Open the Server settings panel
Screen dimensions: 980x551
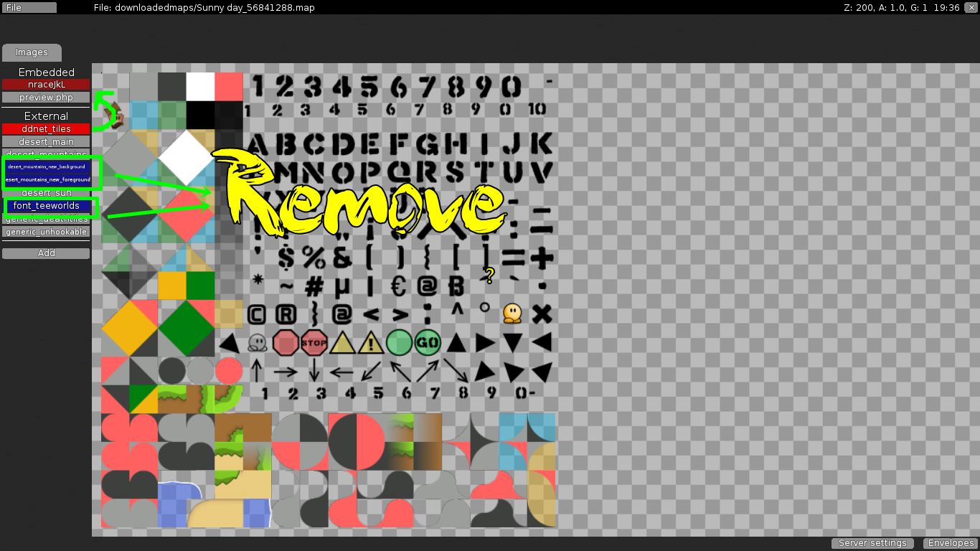(x=872, y=543)
